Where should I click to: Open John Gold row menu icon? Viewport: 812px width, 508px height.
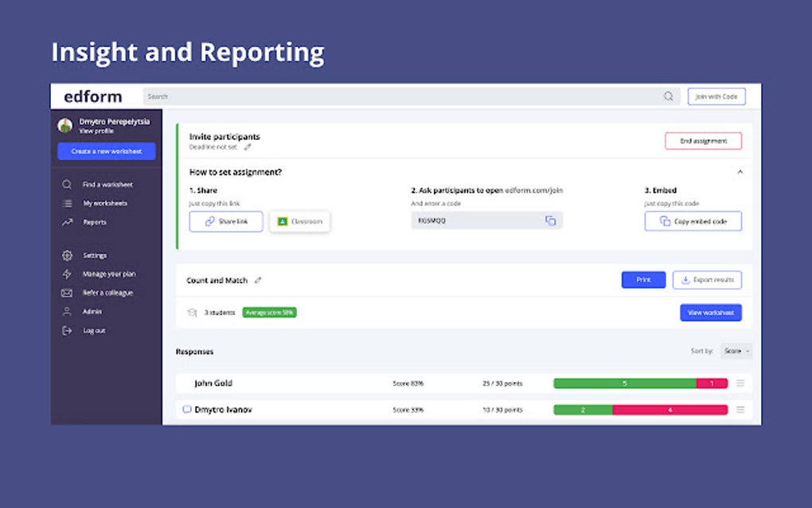pos(740,383)
